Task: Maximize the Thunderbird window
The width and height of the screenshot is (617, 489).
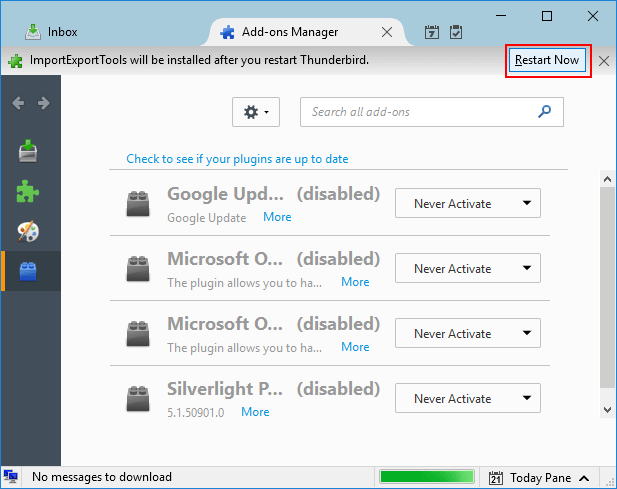Action: click(x=547, y=16)
